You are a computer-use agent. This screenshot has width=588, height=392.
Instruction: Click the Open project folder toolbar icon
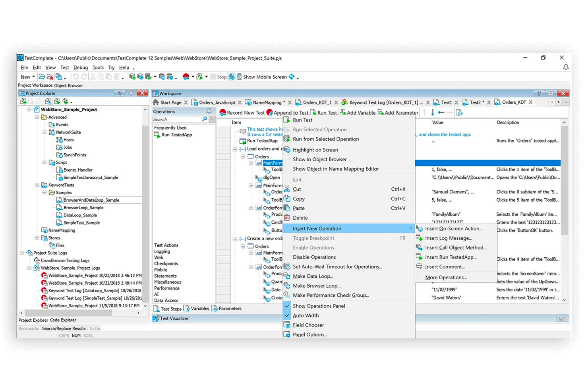[42, 77]
